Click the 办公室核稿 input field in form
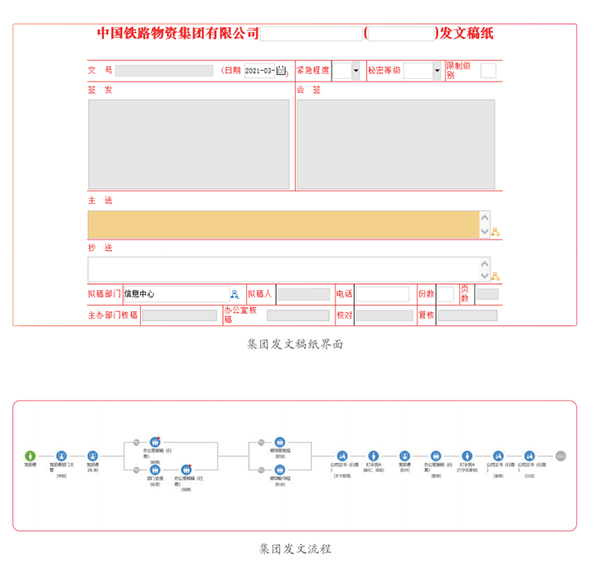 pyautogui.click(x=298, y=315)
